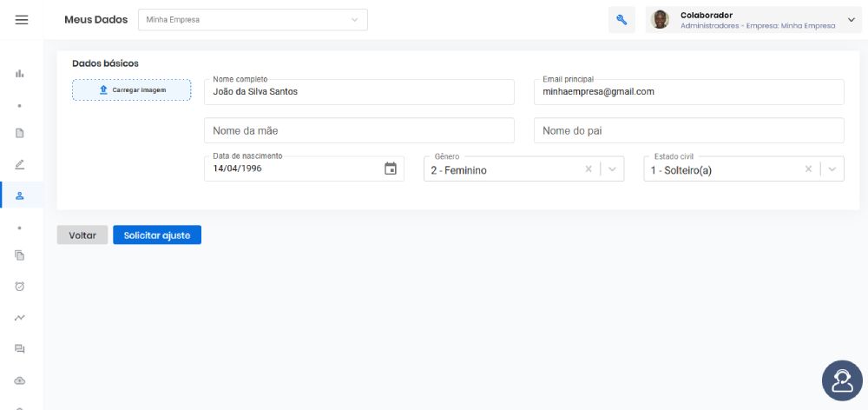Screen dimensions: 868x410
Task: Click the Solicitar ajuste button
Action: [x=157, y=235]
